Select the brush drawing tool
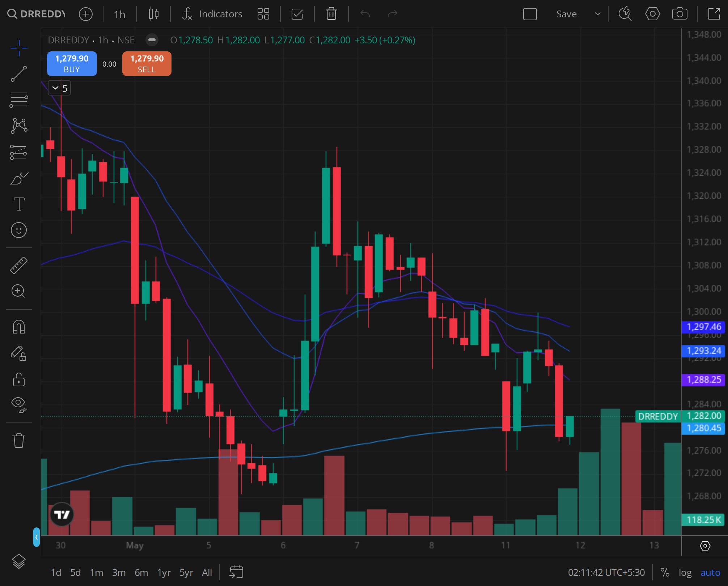Viewport: 728px width, 586px height. [x=19, y=178]
